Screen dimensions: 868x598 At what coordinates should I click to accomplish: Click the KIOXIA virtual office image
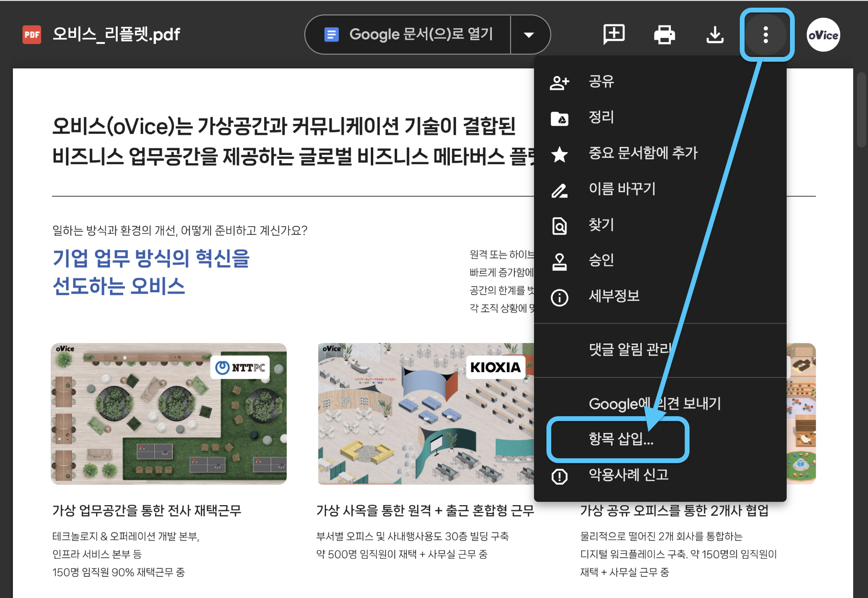click(x=426, y=414)
